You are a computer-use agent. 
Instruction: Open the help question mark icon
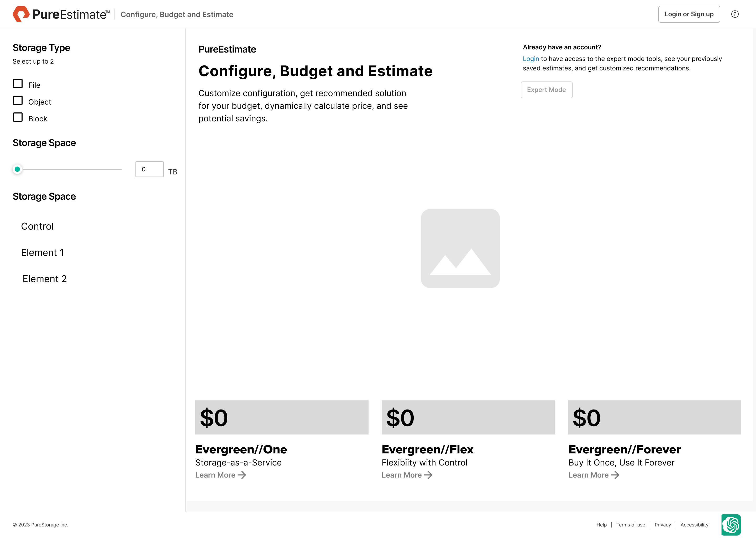point(735,14)
